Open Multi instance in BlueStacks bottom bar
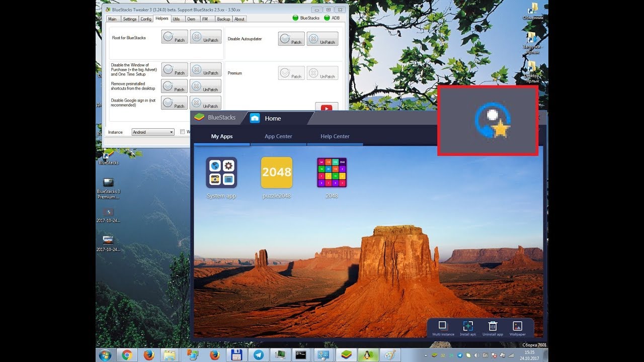 tap(443, 328)
